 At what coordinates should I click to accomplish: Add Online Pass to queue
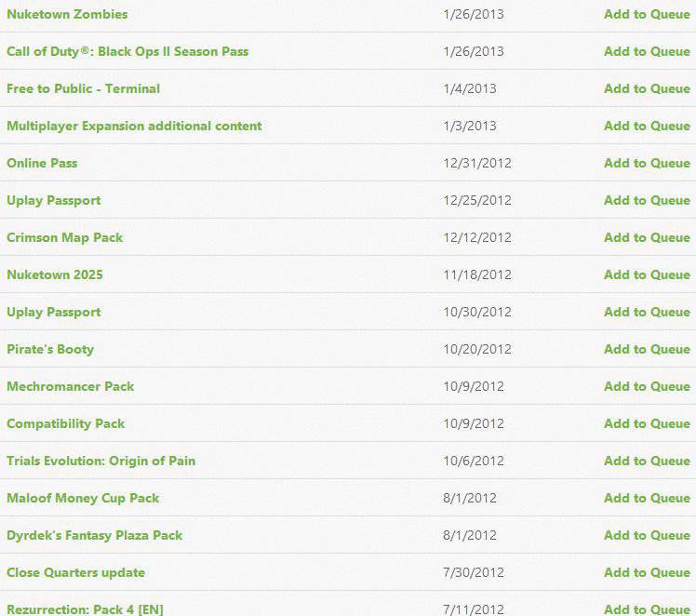point(647,164)
